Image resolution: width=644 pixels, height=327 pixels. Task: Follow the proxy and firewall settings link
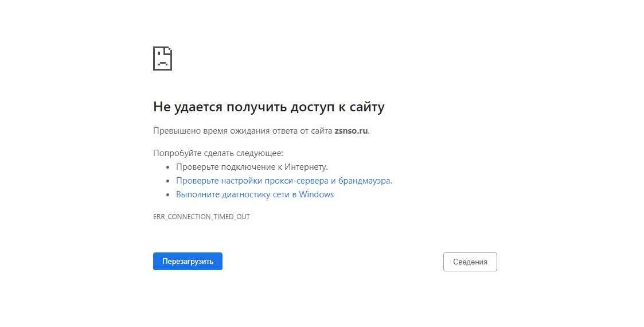[x=283, y=181]
